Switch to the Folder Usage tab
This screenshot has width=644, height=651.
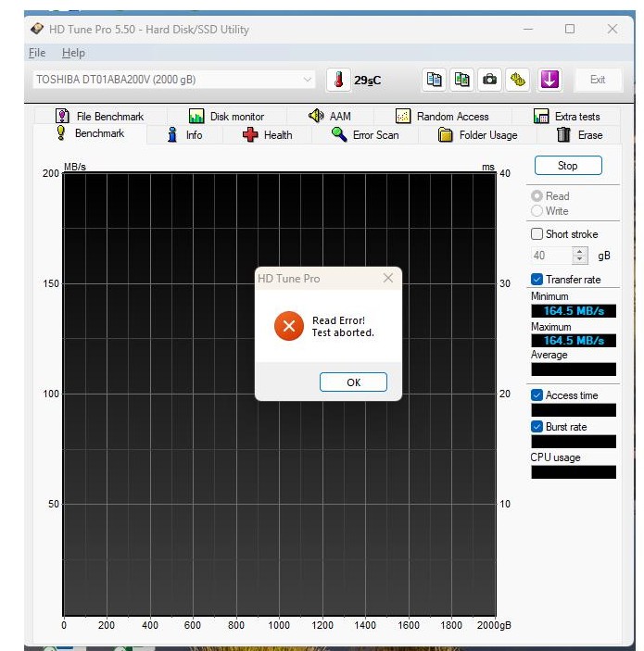(x=477, y=135)
